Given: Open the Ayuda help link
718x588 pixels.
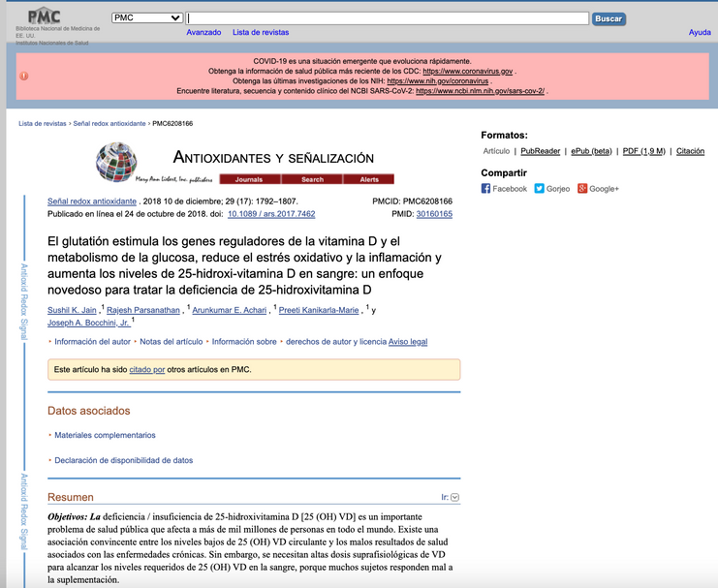Looking at the screenshot, I should click(699, 32).
